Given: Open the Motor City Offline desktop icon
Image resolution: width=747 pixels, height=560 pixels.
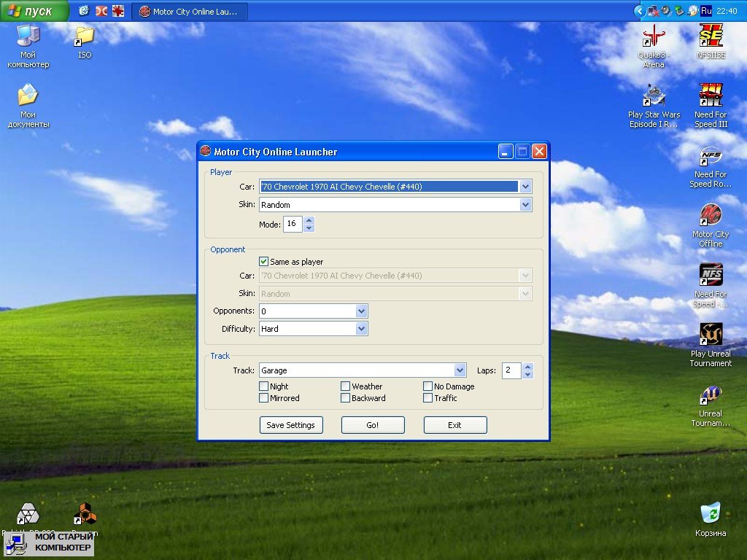Looking at the screenshot, I should 711,217.
